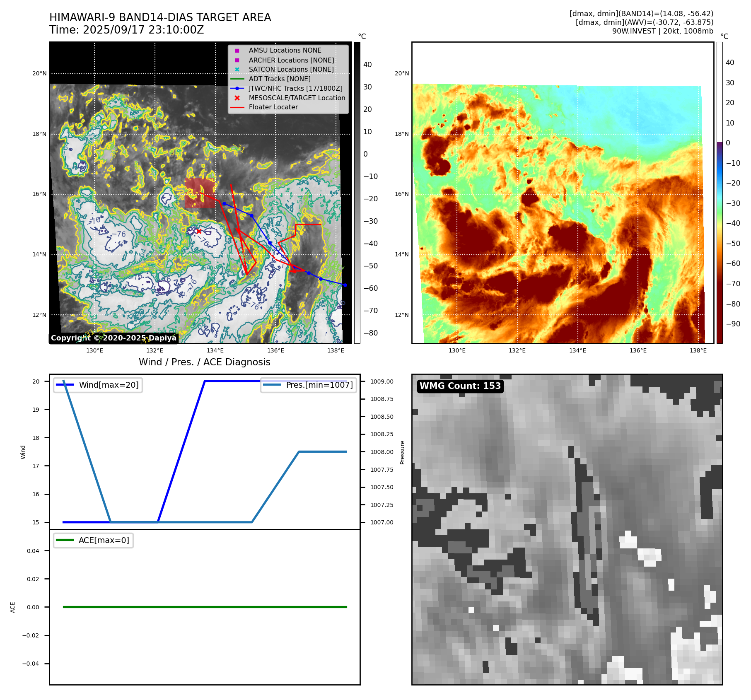Click the red X mesoscale target on the map
Screen dimensions: 751x700
[199, 231]
